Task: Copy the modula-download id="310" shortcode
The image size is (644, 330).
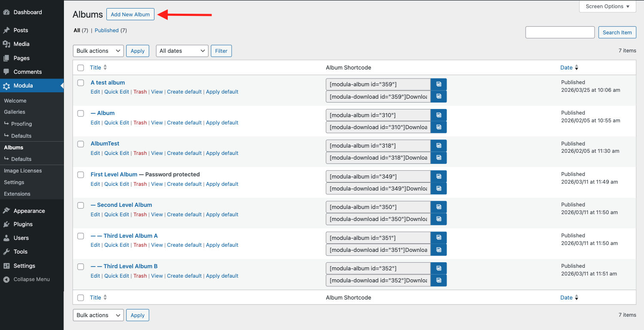Action: [438, 127]
